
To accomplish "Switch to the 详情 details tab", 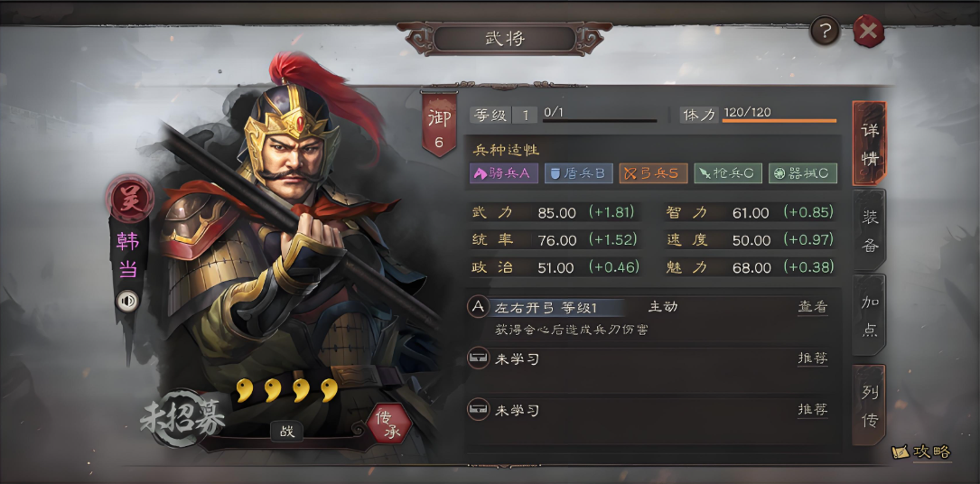I will point(870,144).
